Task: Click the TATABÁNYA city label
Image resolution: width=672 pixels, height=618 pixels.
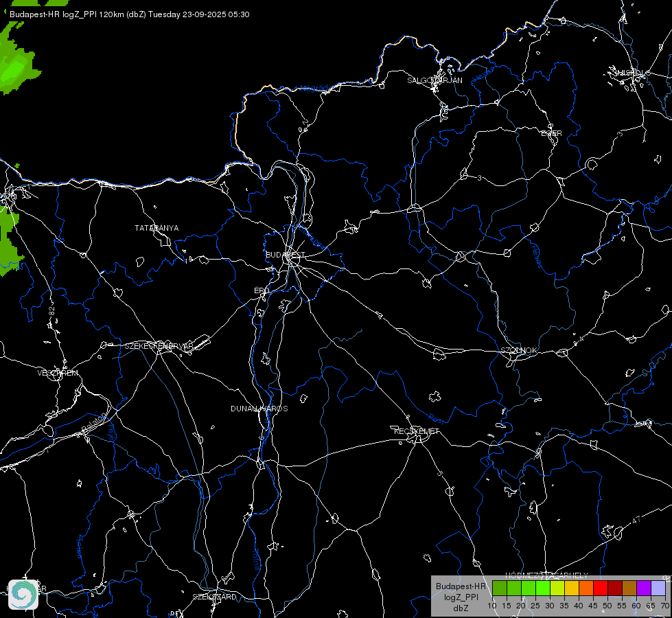Action: [157, 228]
